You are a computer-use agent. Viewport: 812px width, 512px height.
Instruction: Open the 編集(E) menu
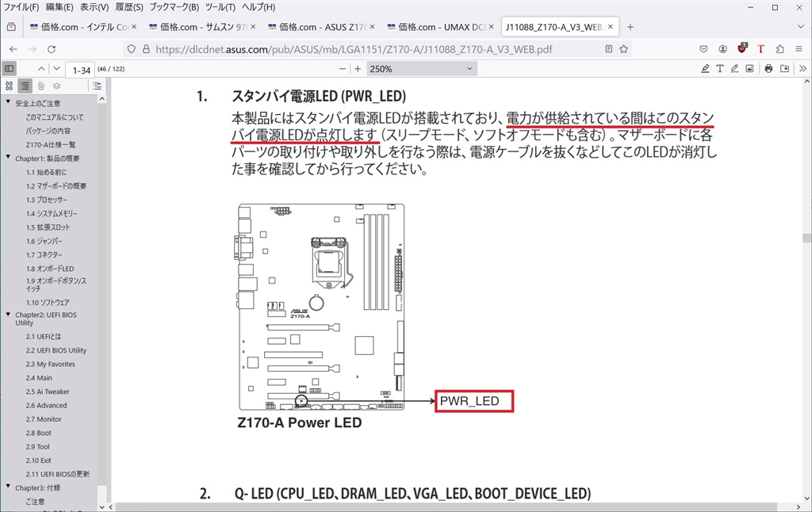[x=59, y=7]
